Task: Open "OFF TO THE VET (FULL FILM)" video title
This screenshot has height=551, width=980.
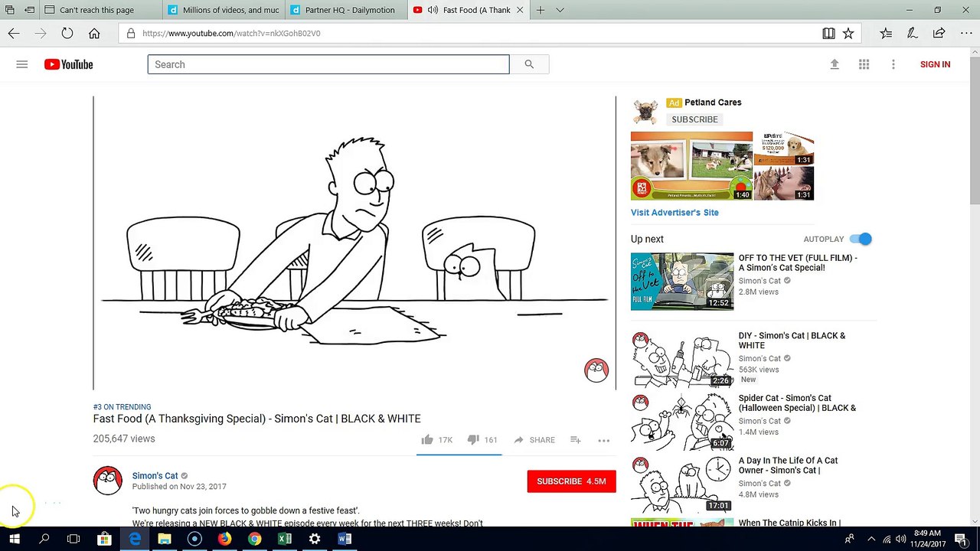Action: click(798, 262)
